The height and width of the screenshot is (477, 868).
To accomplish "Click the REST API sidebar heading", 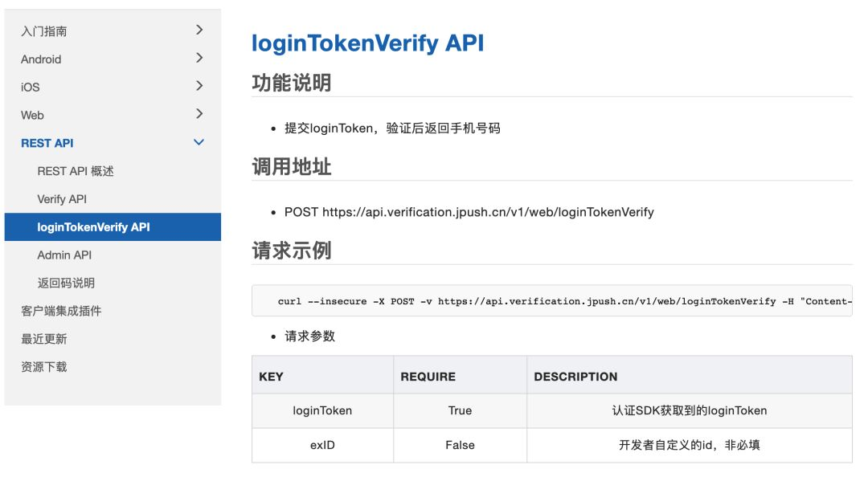I will (47, 143).
